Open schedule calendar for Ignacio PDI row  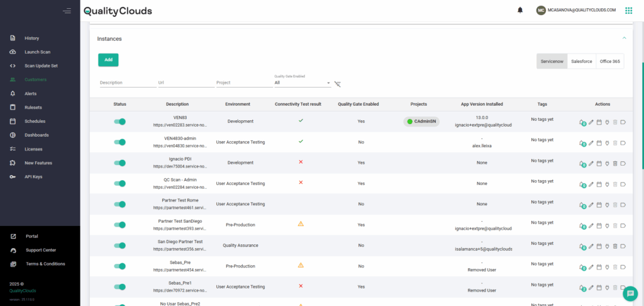(x=599, y=164)
